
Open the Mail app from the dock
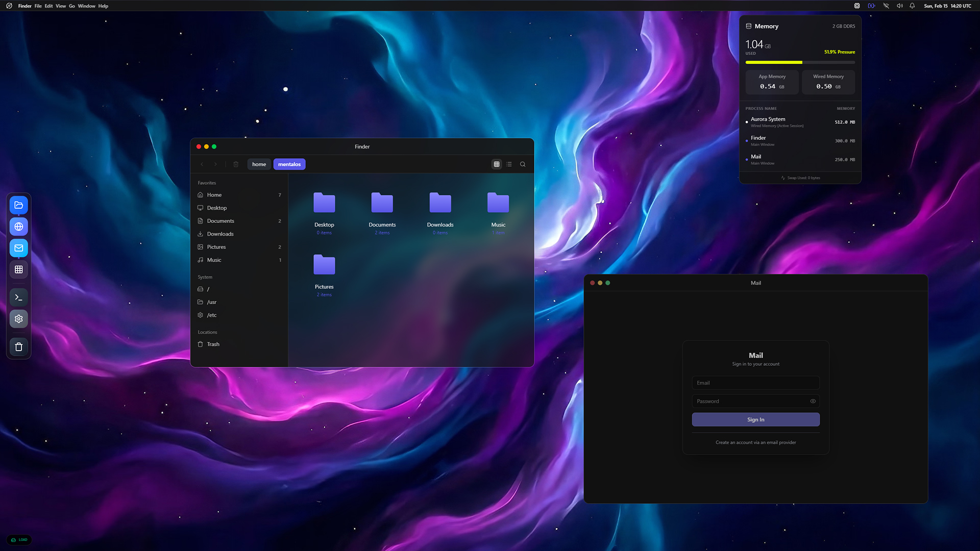click(19, 248)
